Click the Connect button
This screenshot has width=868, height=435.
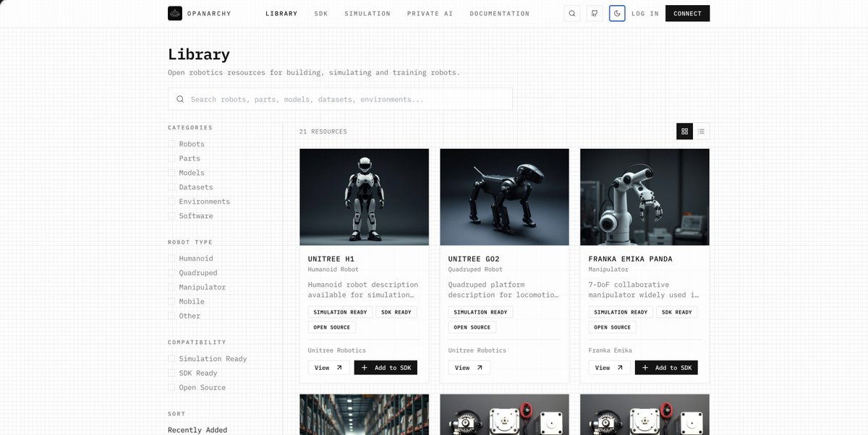point(687,13)
